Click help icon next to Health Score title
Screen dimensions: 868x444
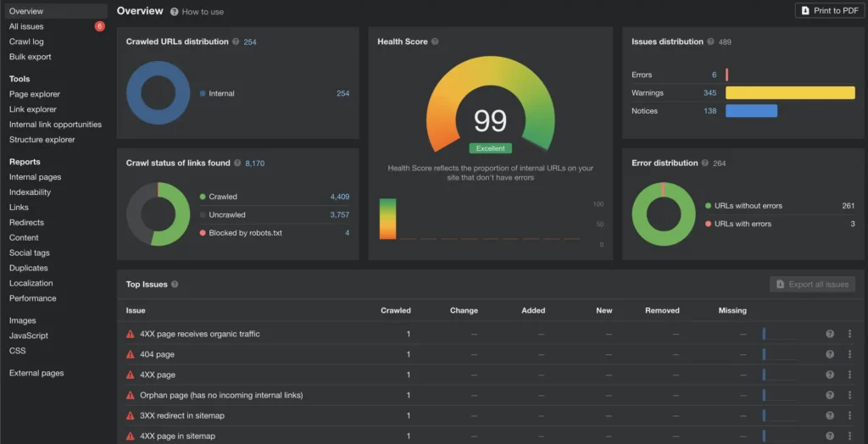pyautogui.click(x=435, y=42)
